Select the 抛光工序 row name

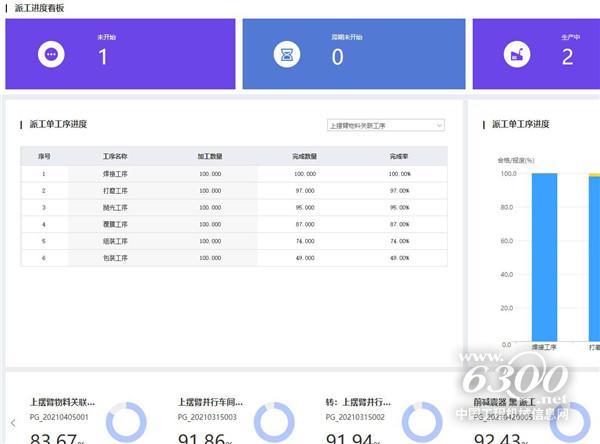115,207
